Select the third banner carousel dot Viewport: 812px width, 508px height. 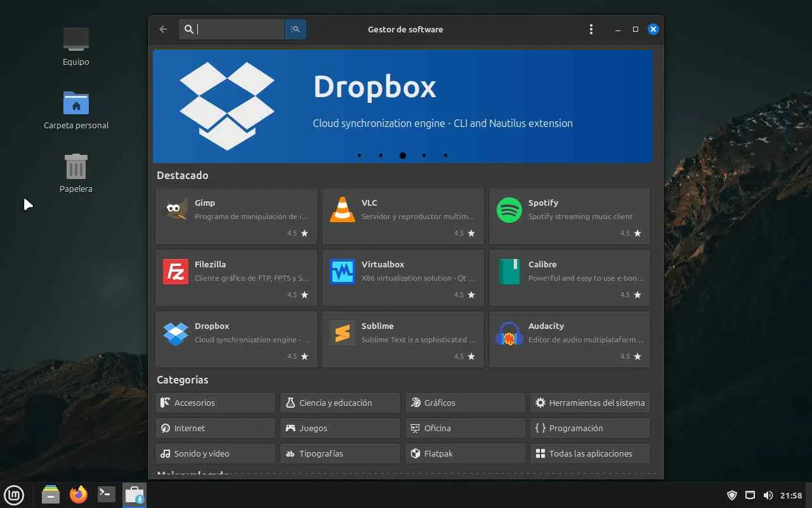[x=403, y=155]
